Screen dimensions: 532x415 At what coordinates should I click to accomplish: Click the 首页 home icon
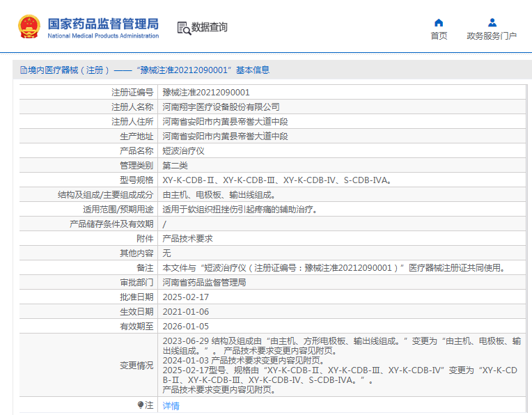439,23
